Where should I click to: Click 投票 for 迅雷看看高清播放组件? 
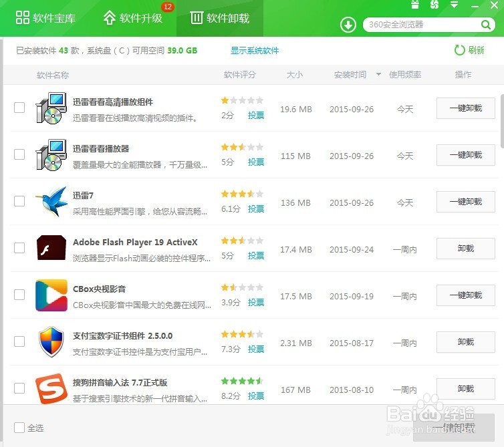tap(256, 116)
